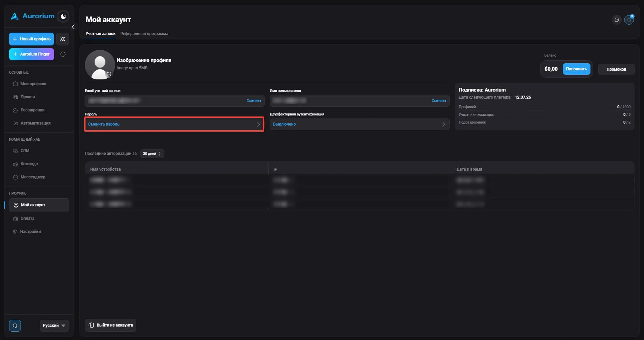Switch to the Учётная запись tab
The width and height of the screenshot is (644, 340).
coord(100,34)
